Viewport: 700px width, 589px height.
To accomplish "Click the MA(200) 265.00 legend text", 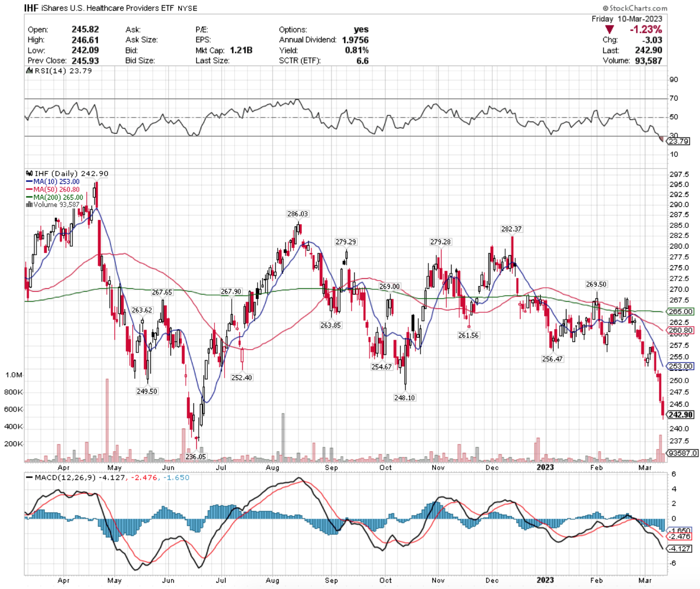I will click(x=58, y=197).
